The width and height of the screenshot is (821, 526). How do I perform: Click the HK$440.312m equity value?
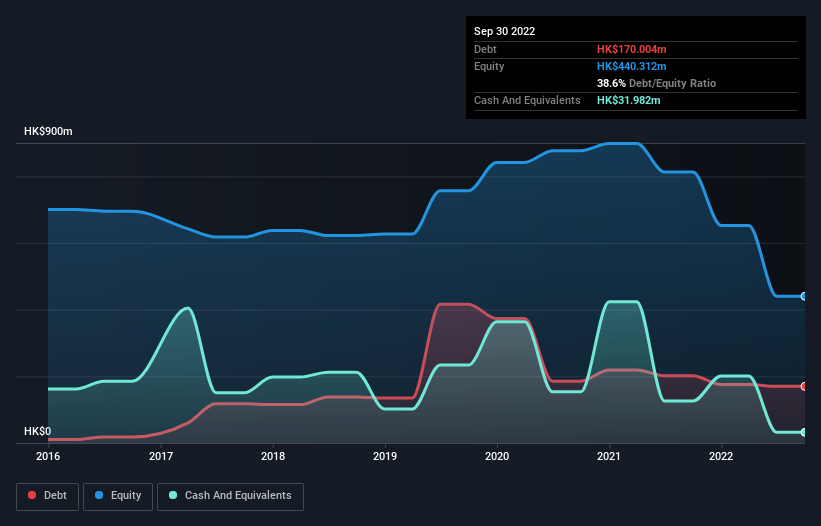[631, 66]
